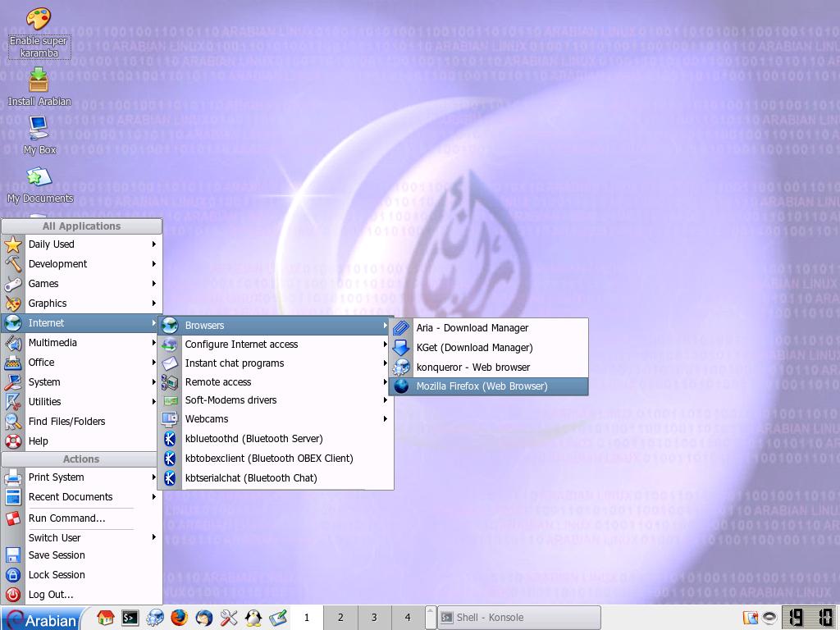This screenshot has height=630, width=840.
Task: Open the Office menu category
Action: (x=81, y=363)
